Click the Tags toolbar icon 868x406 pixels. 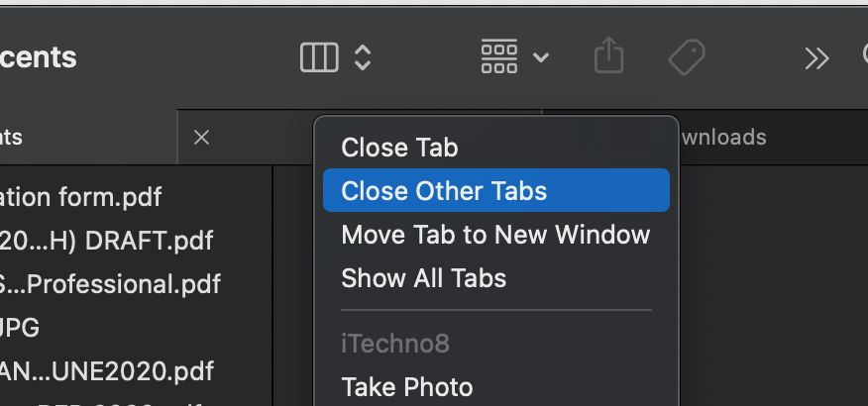pyautogui.click(x=686, y=57)
